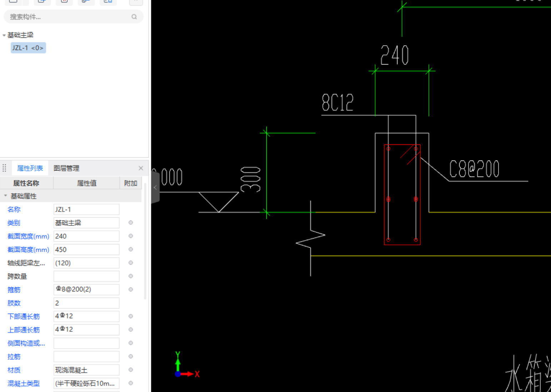
Task: Collapse the 基础属性 property group
Action: point(5,196)
